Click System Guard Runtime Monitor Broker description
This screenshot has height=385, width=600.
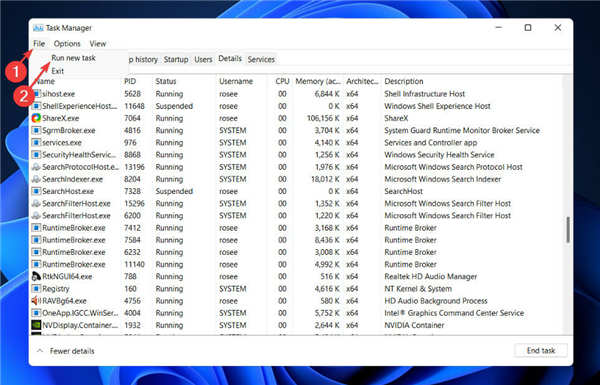462,131
